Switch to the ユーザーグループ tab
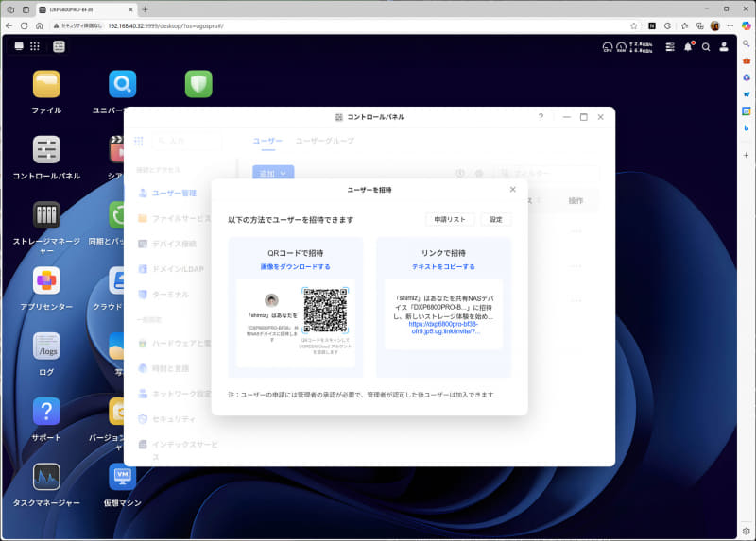 (324, 141)
